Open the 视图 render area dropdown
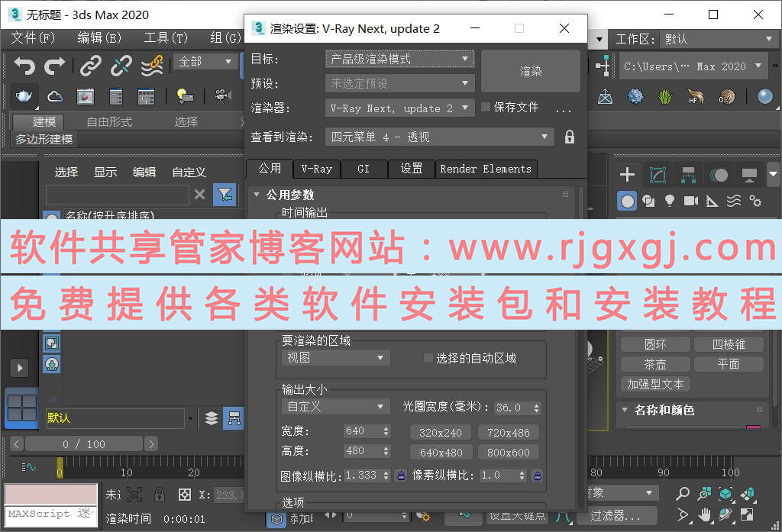782x532 pixels. click(336, 358)
